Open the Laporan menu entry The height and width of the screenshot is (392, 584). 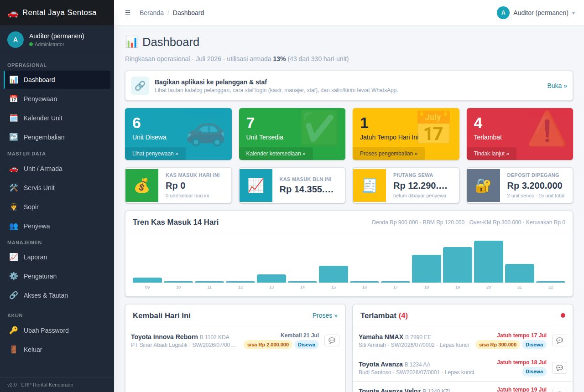click(57, 257)
